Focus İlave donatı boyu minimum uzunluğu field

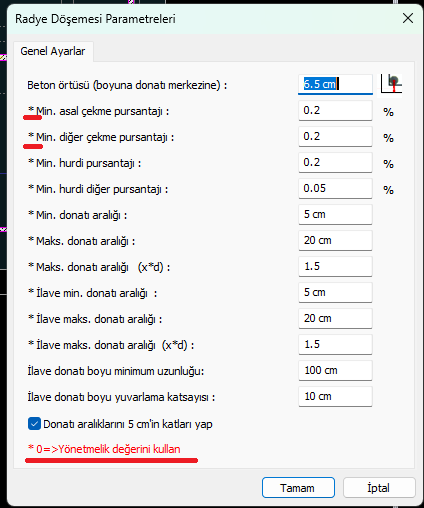click(335, 370)
